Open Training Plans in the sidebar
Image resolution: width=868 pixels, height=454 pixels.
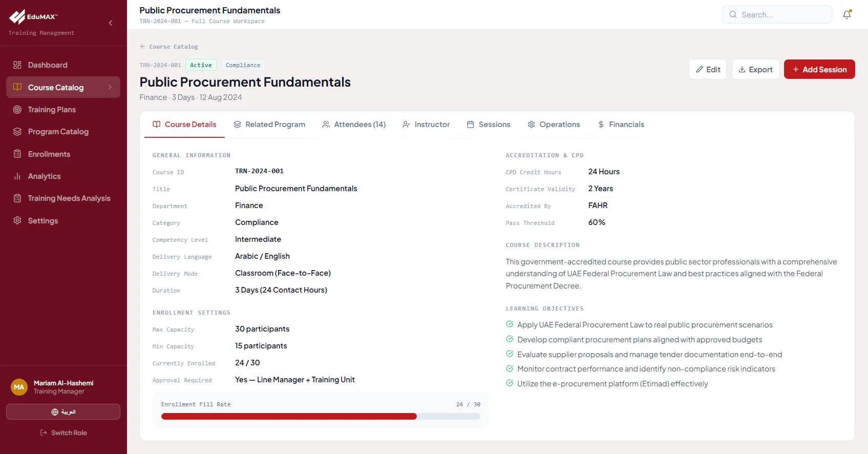(63, 110)
